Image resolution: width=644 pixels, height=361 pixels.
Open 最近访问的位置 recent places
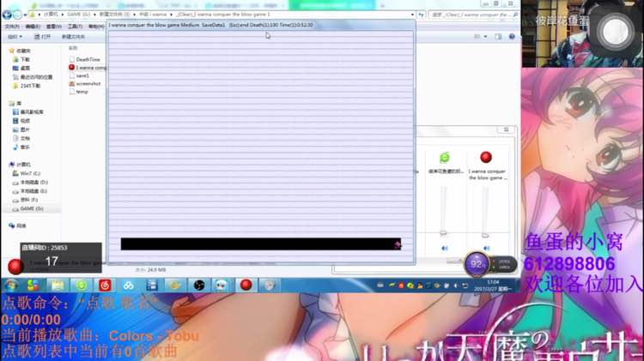click(x=33, y=77)
